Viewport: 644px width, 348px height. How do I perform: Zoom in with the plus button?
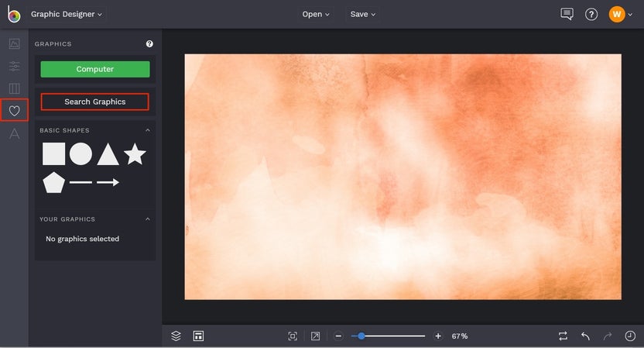coord(438,336)
